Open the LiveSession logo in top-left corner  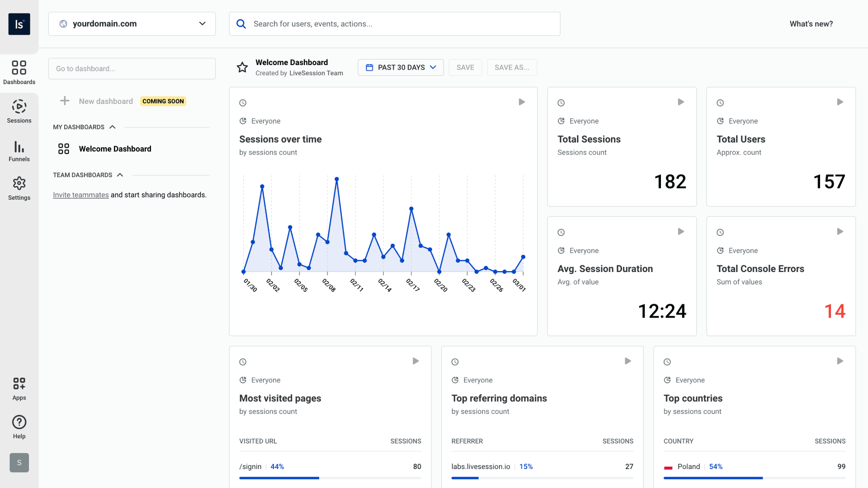pos(19,23)
